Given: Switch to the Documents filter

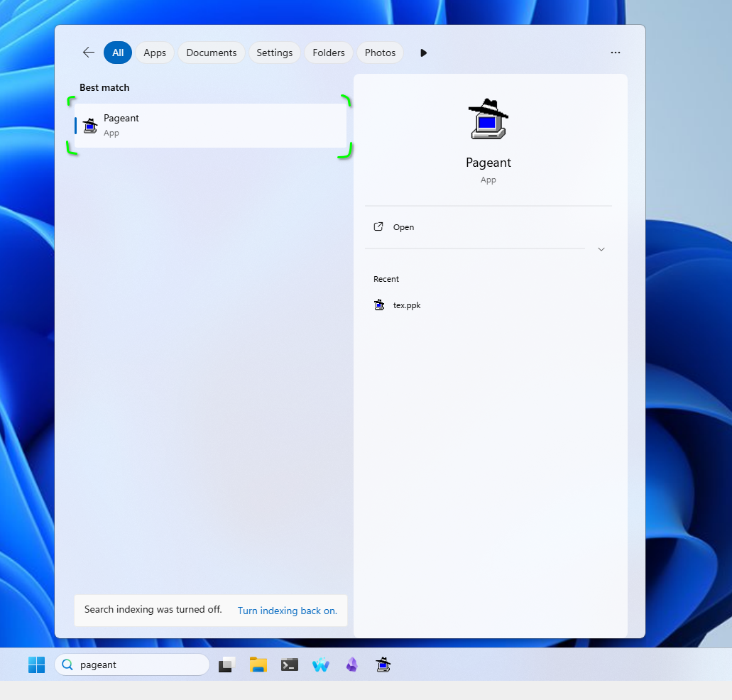Looking at the screenshot, I should [x=212, y=53].
